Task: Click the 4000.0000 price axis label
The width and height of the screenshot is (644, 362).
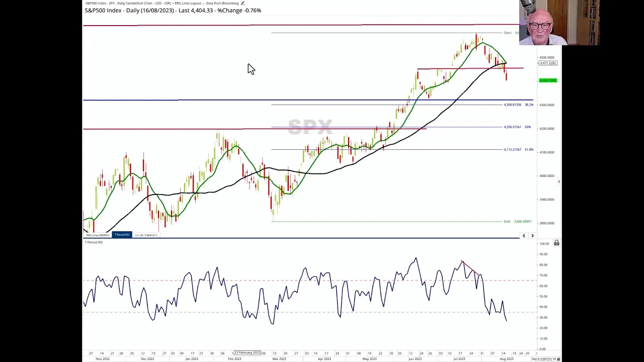Action: point(547,175)
